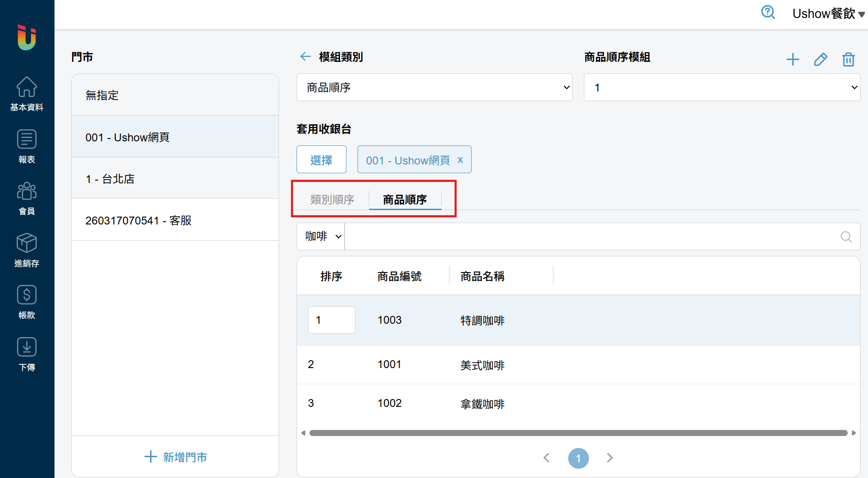
Task: Click the 選擇 button under 套用收銀台
Action: coord(322,160)
